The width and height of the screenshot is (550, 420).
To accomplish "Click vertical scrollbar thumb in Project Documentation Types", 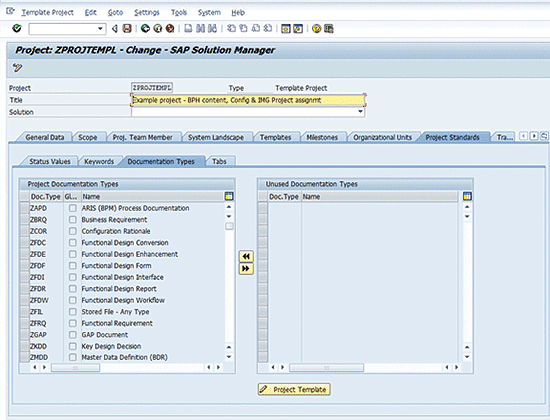I will click(229, 226).
